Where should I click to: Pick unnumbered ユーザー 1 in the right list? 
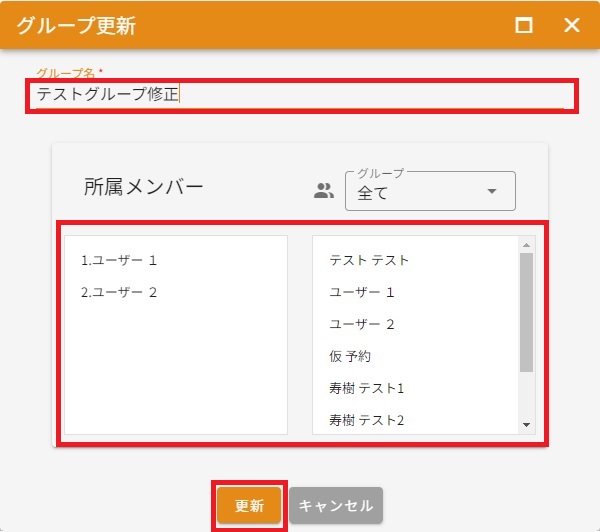362,292
